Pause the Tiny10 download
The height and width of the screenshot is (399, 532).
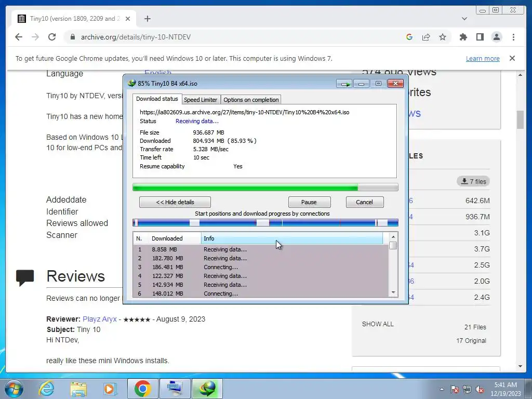click(x=309, y=202)
